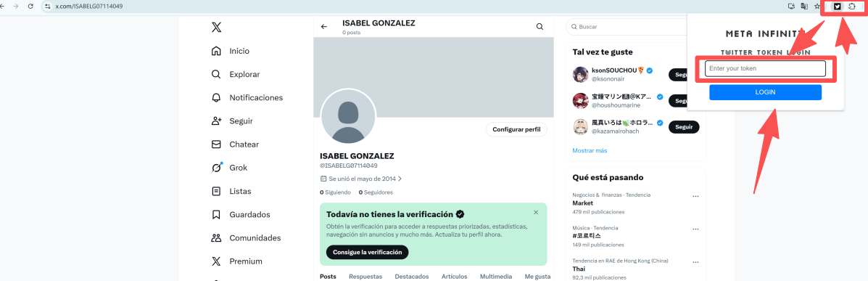868x281 pixels.
Task: Dismiss the verification banner with X
Action: pos(536,212)
